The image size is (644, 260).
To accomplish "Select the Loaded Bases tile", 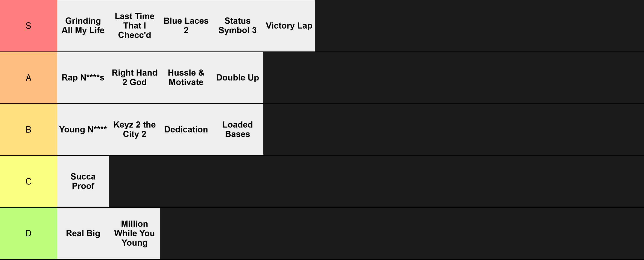I will click(x=237, y=130).
